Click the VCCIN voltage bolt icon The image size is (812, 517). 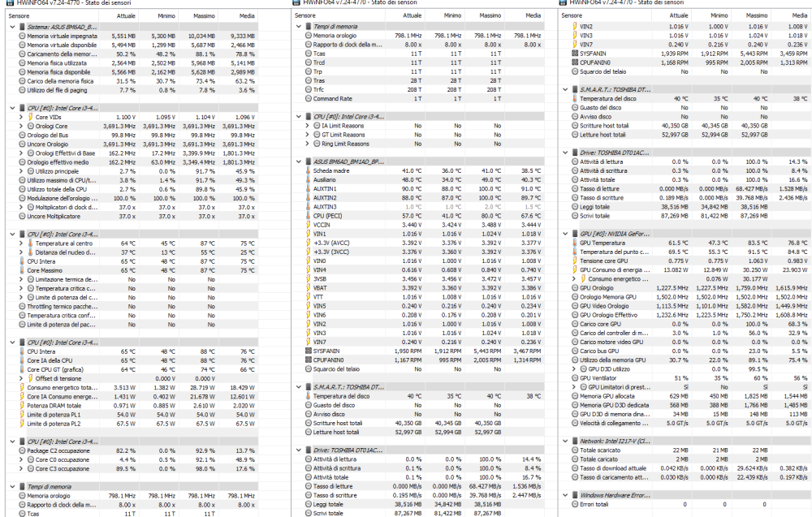click(x=309, y=225)
